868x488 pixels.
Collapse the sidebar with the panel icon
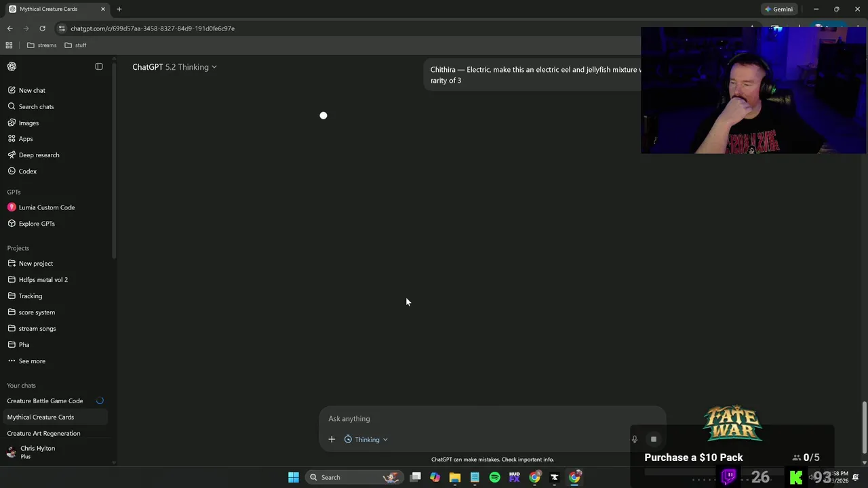(x=99, y=66)
